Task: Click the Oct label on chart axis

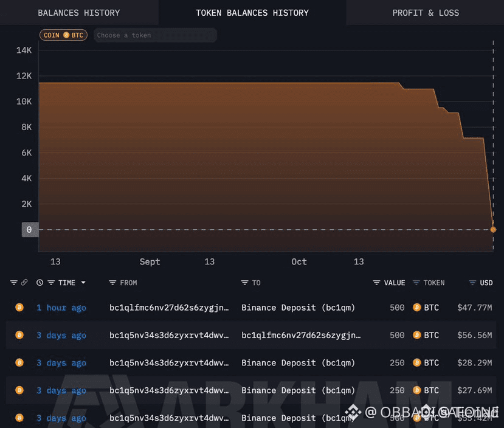Action: pos(299,262)
